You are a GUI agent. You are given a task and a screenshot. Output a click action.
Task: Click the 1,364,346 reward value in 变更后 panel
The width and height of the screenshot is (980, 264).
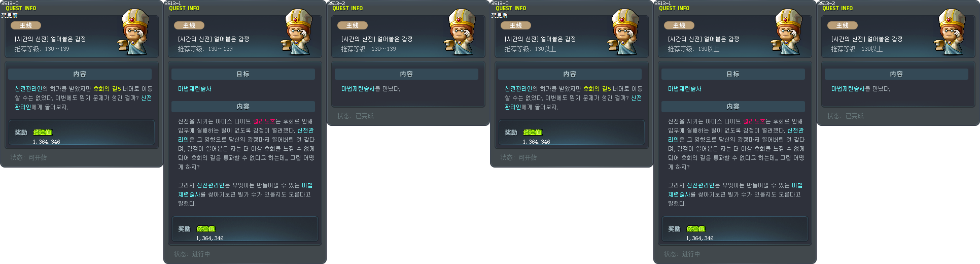[x=536, y=142]
